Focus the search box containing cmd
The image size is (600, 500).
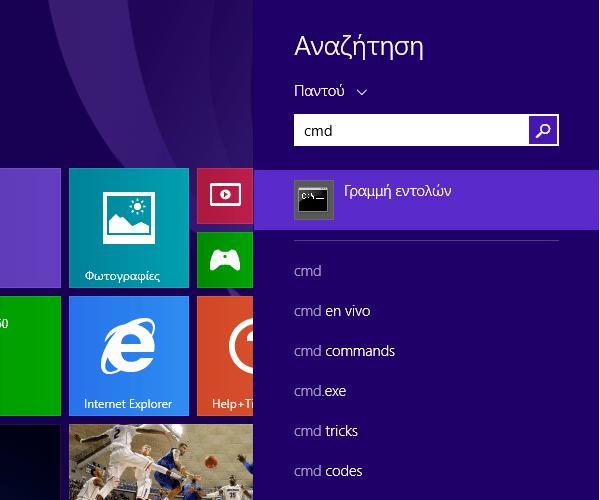coord(410,130)
